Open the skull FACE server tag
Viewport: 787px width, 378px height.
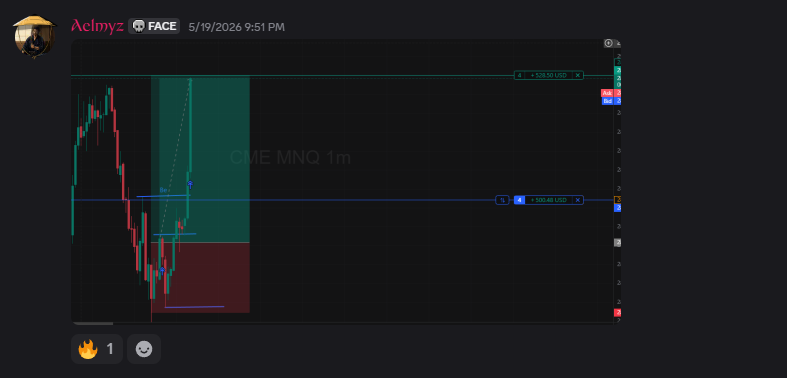[154, 26]
